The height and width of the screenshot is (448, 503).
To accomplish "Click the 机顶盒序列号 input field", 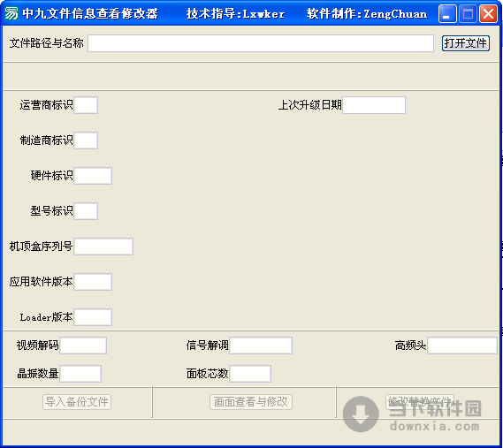I will point(103,247).
